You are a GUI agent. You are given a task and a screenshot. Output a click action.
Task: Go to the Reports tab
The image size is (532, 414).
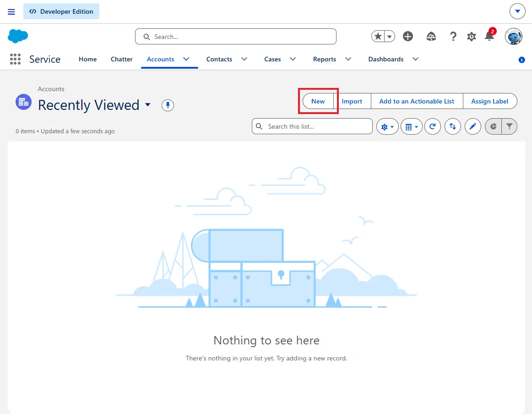coord(324,59)
